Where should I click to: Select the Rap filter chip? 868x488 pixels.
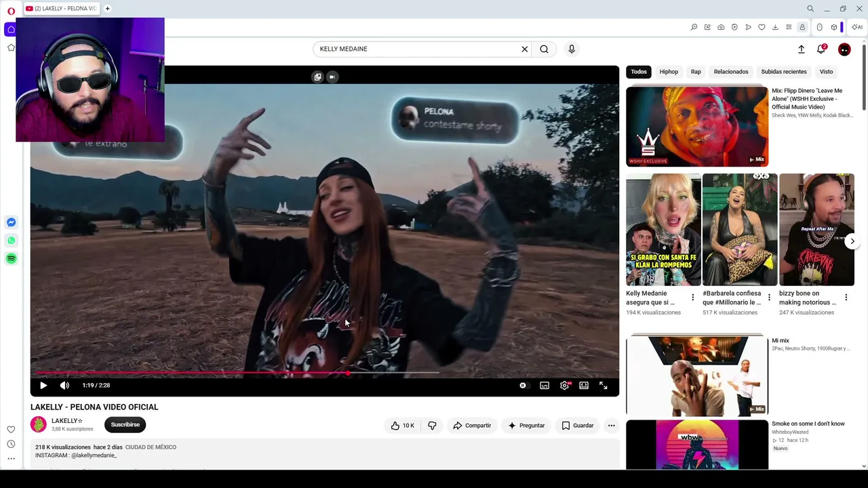tap(696, 72)
